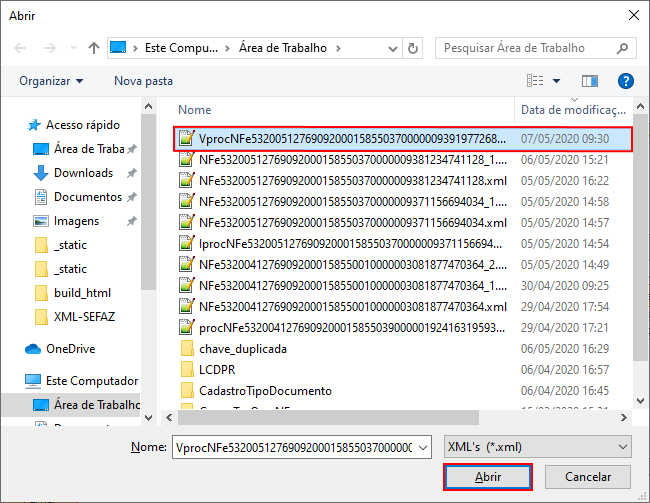
Task: Click the file list horizontal scrollbar thumb
Action: [x=328, y=418]
